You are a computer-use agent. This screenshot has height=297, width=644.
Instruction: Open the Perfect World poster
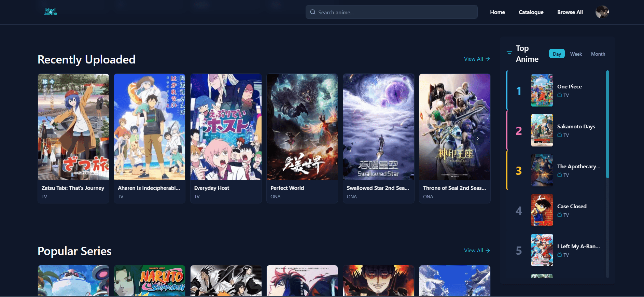pyautogui.click(x=302, y=127)
